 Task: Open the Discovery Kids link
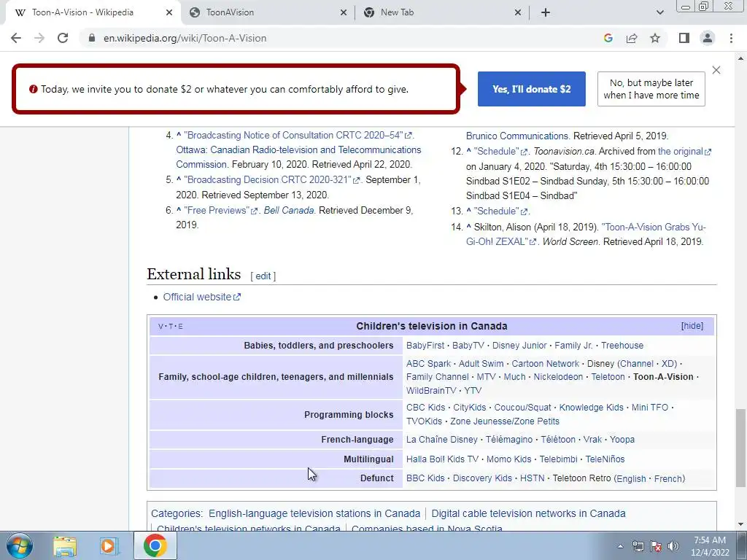[x=482, y=478]
